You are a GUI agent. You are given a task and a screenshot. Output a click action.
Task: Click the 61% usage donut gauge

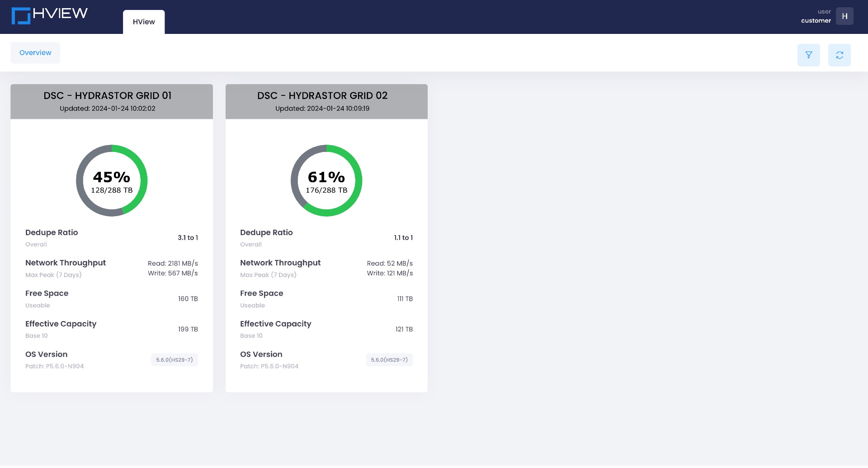[326, 181]
